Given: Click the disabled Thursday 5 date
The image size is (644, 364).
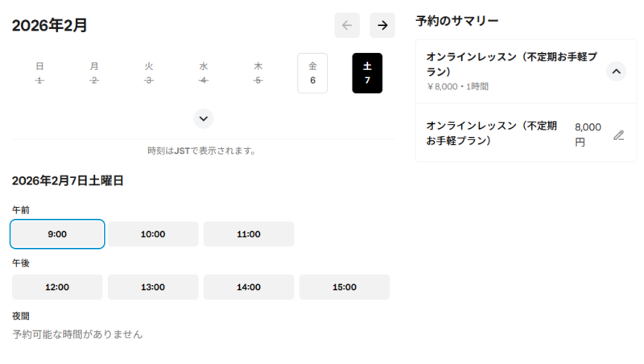Looking at the screenshot, I should 258,73.
